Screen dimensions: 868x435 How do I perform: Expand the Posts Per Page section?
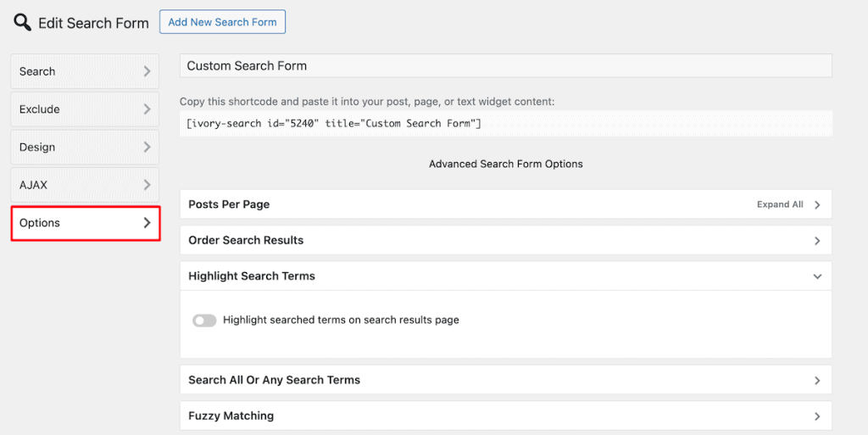pyautogui.click(x=506, y=204)
